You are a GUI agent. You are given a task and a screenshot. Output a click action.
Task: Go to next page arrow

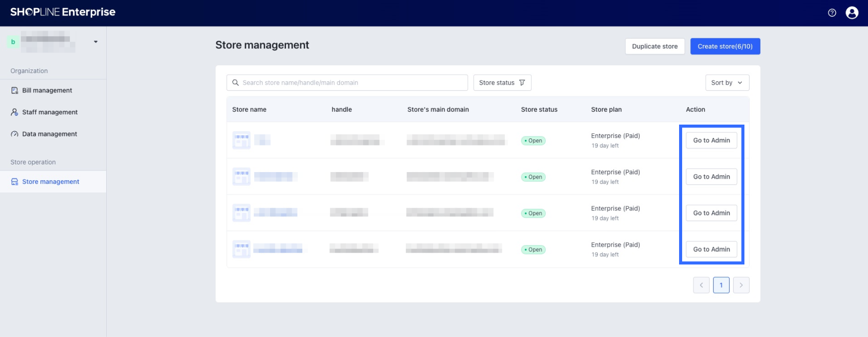741,285
